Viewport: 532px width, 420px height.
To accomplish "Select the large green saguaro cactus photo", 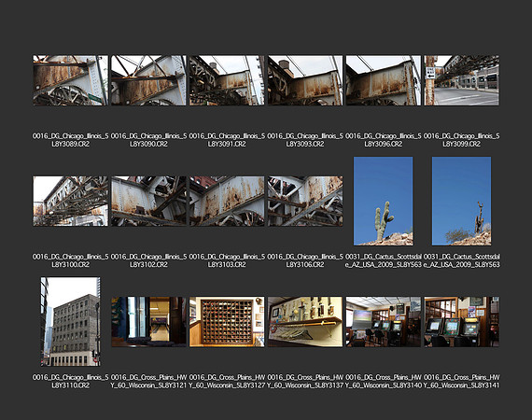I will coord(384,201).
